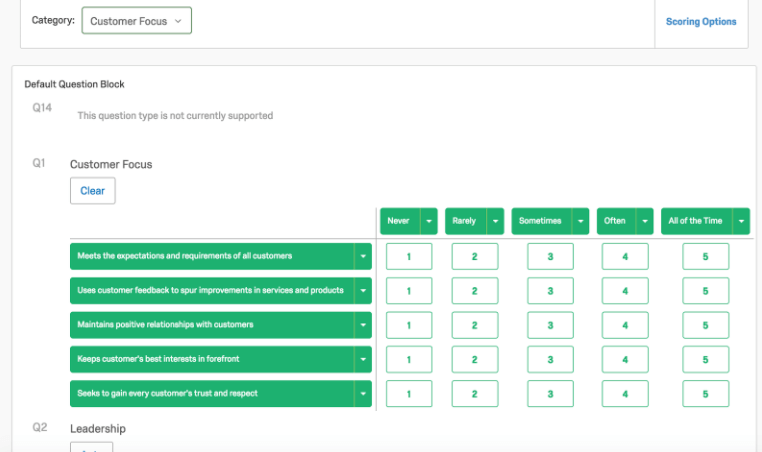
Task: Open the Rarely column arrow menu
Action: (495, 221)
